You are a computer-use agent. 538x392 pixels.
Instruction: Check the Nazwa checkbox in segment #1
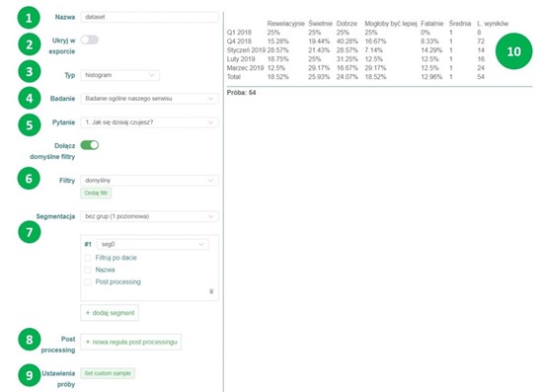click(88, 270)
